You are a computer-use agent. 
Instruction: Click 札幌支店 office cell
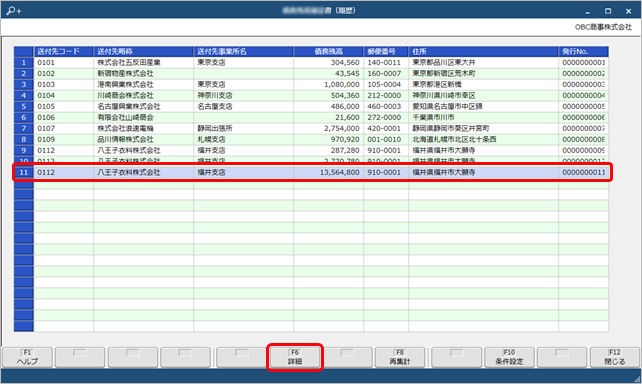243,140
